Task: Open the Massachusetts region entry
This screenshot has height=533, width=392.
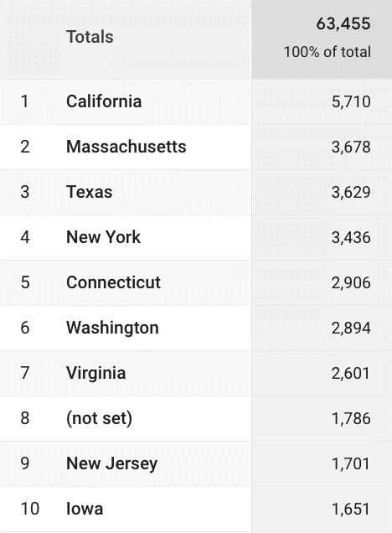Action: pyautogui.click(x=126, y=147)
